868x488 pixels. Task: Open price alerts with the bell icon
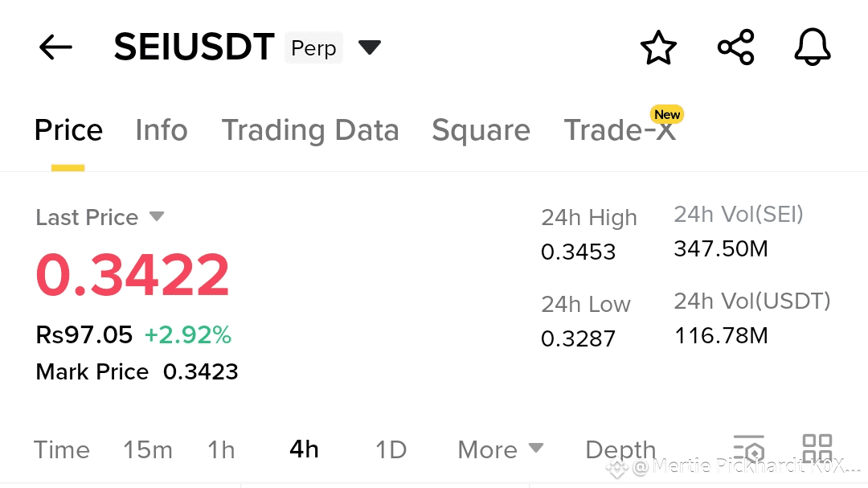(812, 47)
